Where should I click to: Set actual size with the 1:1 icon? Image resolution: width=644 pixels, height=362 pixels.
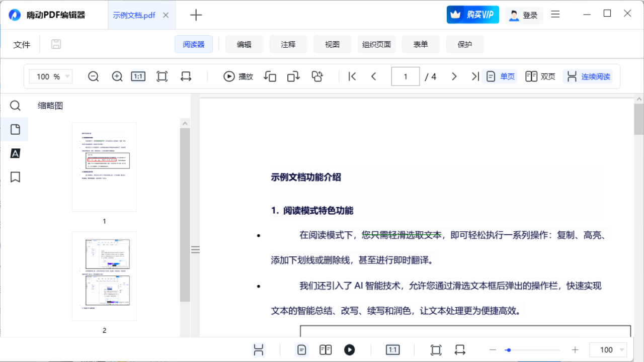point(138,76)
